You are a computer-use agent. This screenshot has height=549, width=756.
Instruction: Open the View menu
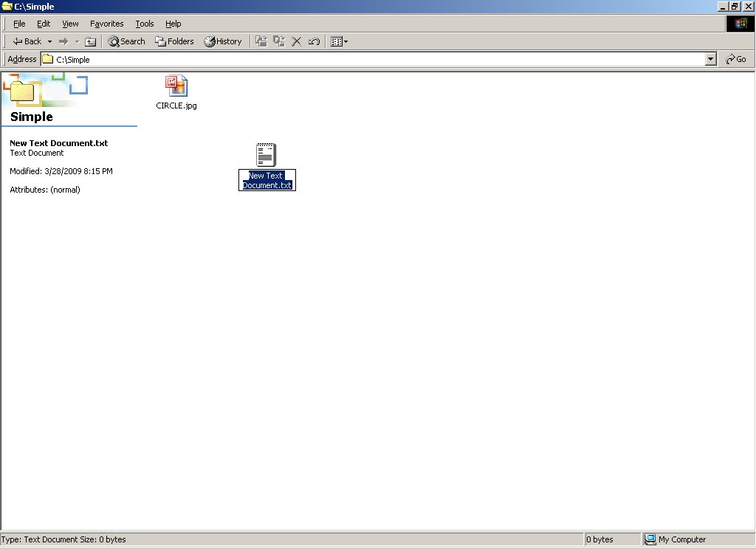coord(70,24)
